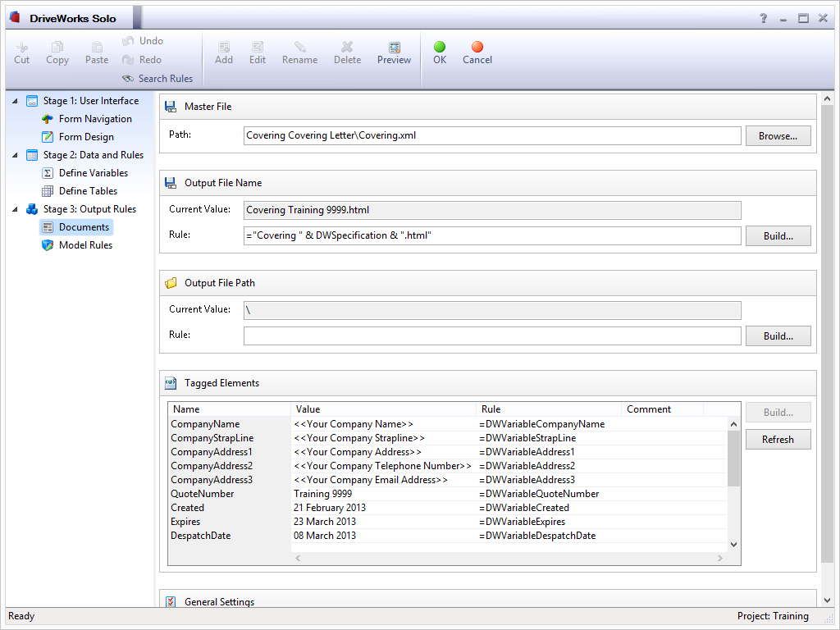Build the Output File Path rule
The width and height of the screenshot is (840, 630).
(778, 336)
